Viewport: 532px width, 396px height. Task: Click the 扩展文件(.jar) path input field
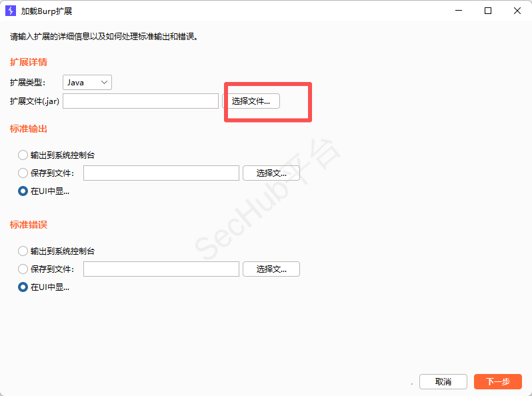[x=141, y=101]
